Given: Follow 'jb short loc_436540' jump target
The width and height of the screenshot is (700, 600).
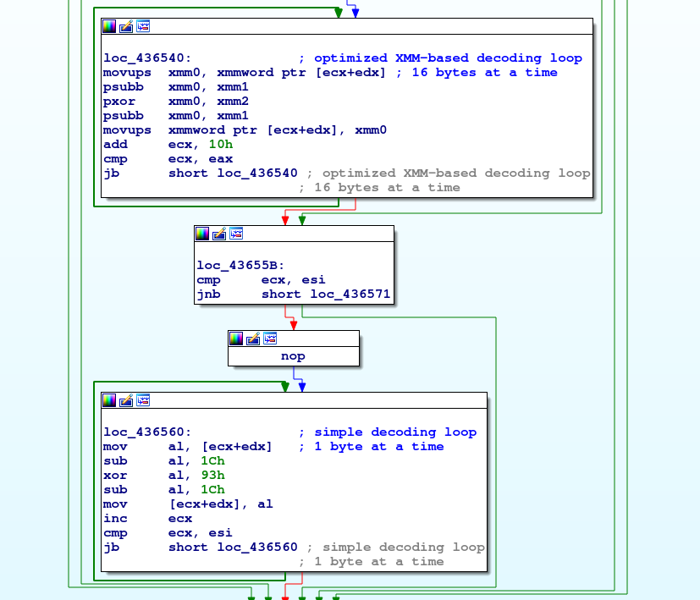Looking at the screenshot, I should 257,173.
